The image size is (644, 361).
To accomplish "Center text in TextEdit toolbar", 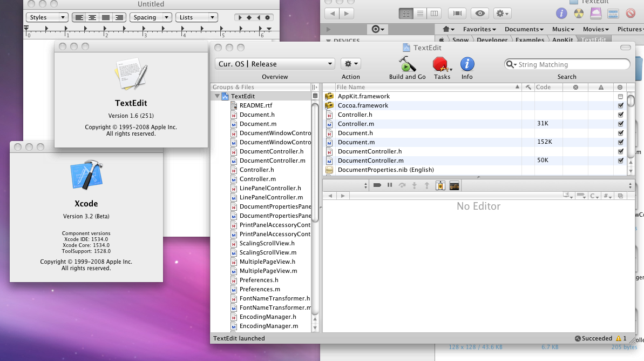I will coord(92,17).
